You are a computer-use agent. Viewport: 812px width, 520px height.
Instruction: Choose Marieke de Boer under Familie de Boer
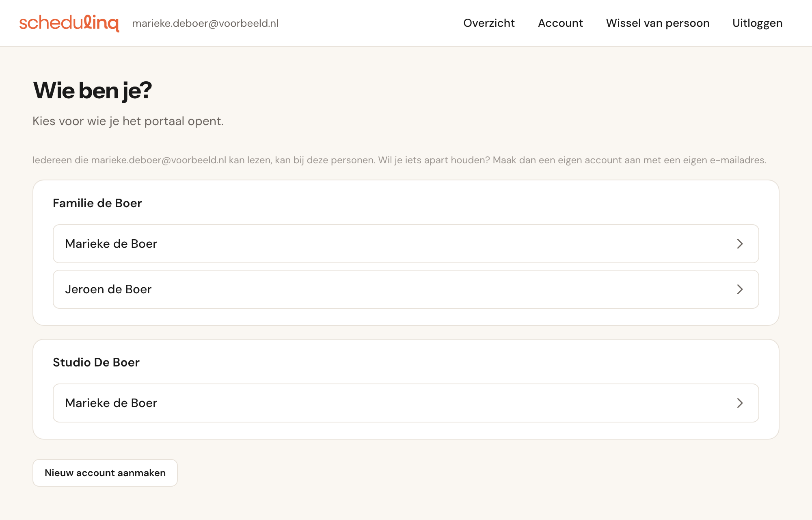(406, 244)
